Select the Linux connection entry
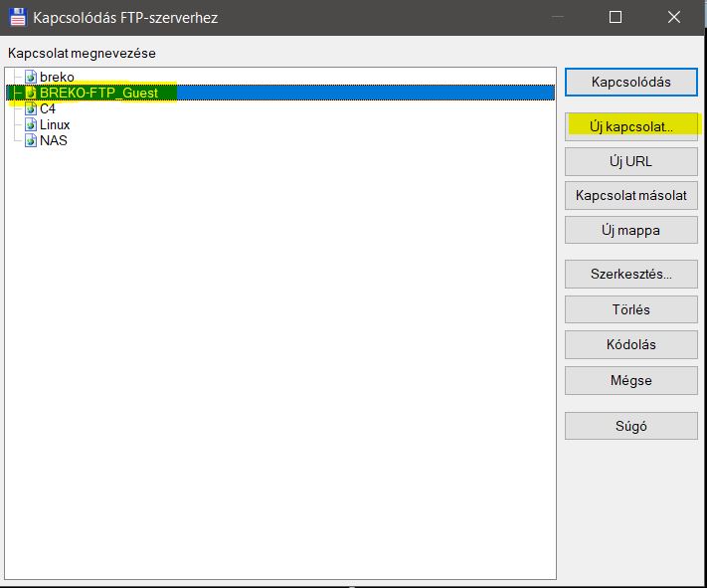The image size is (707, 588). coord(55,124)
